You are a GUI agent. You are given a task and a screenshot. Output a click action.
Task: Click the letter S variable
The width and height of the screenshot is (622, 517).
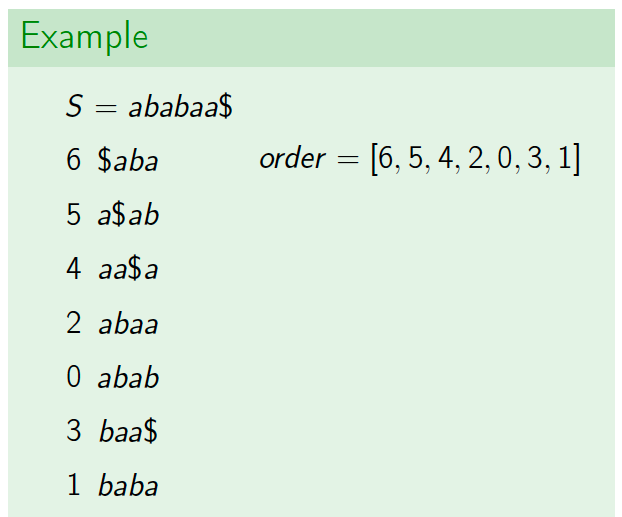[x=74, y=106]
